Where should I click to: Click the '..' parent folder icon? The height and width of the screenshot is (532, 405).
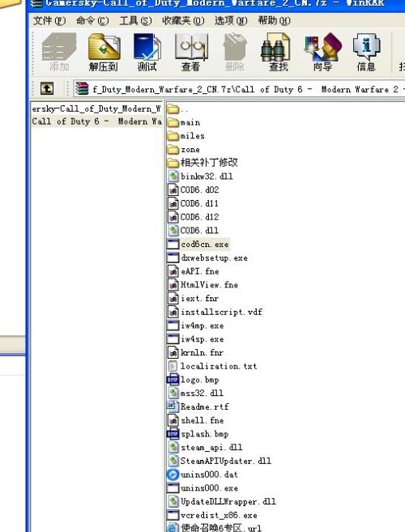pyautogui.click(x=173, y=109)
